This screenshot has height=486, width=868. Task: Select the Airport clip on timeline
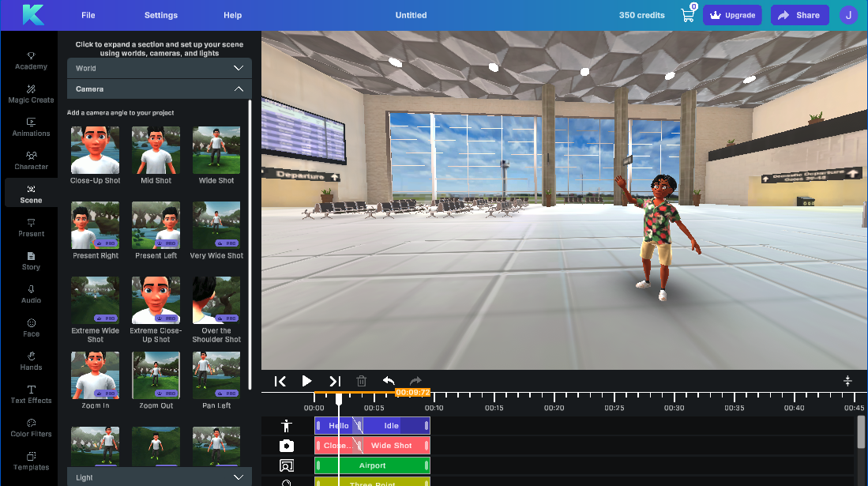(372, 466)
